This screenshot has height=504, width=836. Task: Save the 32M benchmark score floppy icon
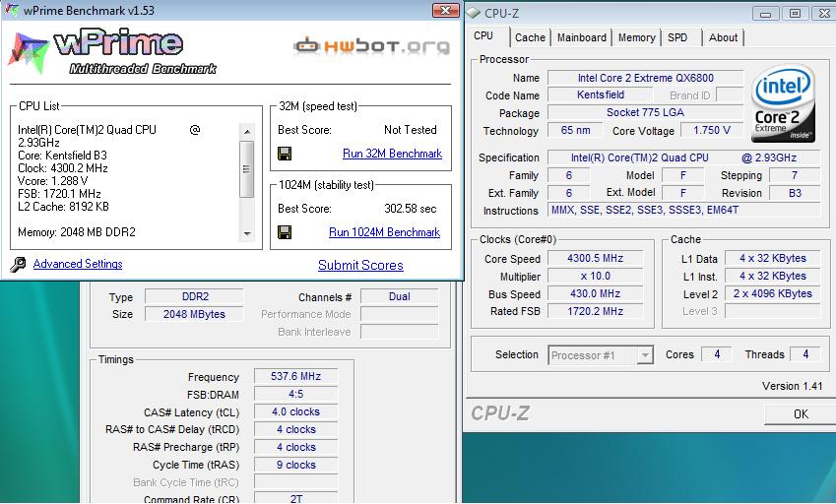[285, 154]
